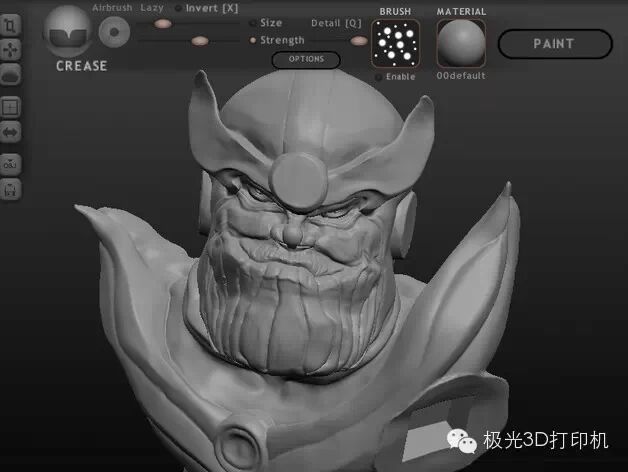The image size is (628, 472).
Task: Click the save disk icon in sidebar
Action: (x=10, y=190)
